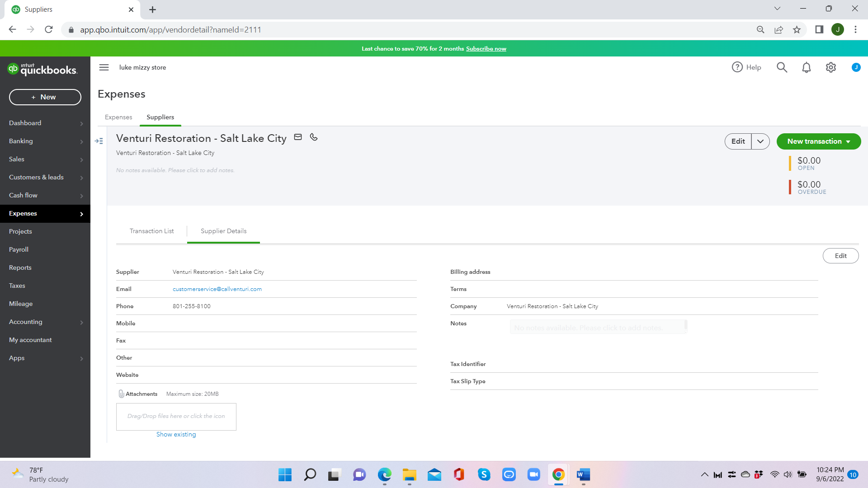Open the dropdown arrow next to Edit
Image resolution: width=868 pixels, height=488 pixels.
coord(760,141)
